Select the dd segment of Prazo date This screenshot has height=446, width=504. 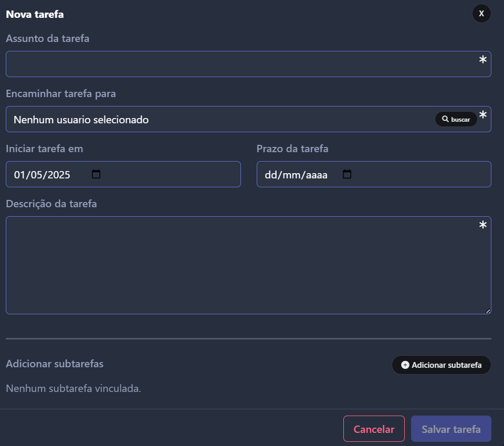(271, 175)
